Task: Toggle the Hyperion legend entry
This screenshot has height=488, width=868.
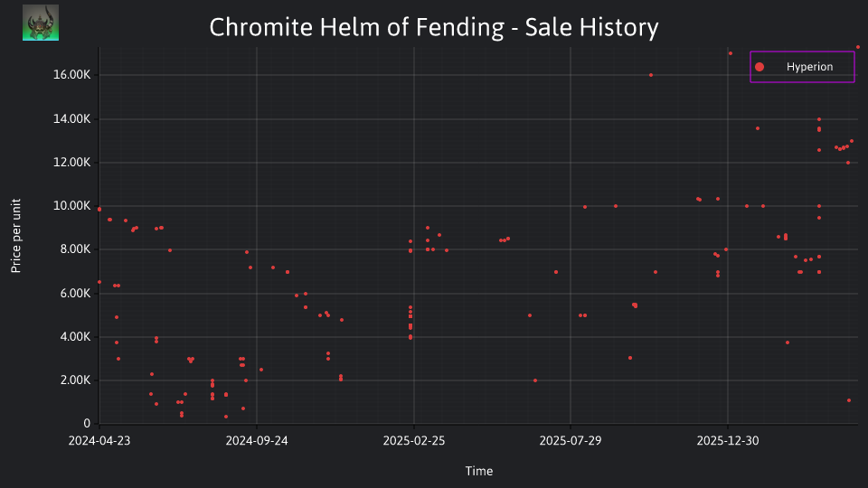Action: click(x=802, y=67)
